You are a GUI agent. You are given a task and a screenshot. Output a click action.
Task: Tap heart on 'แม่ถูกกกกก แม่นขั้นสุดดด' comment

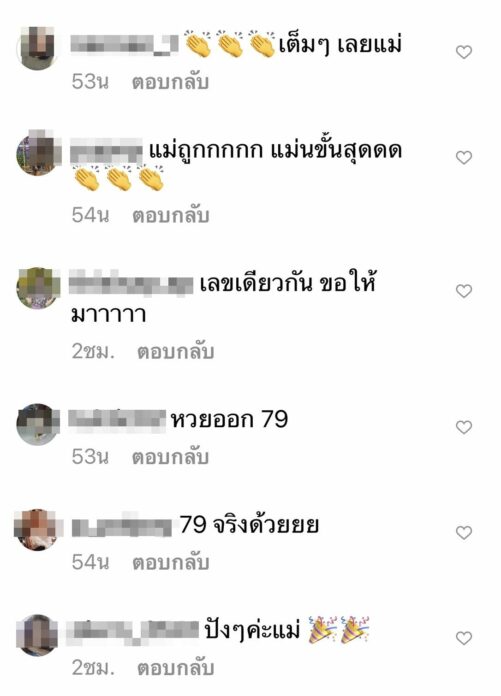coord(464,158)
